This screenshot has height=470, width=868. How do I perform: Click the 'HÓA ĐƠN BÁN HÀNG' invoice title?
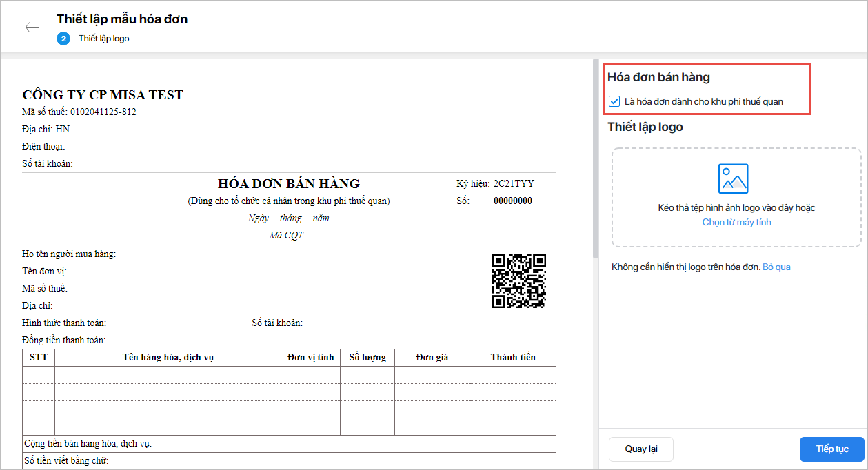[x=288, y=184]
